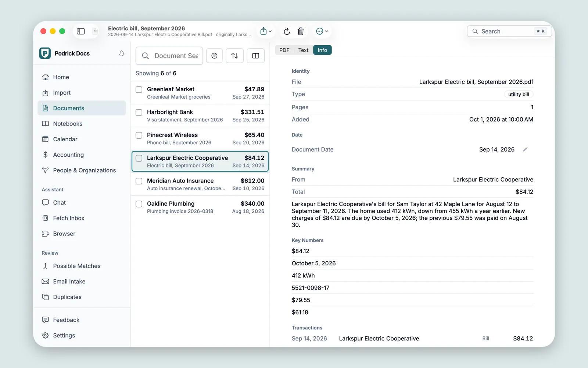Check the Larkspur Electric Cooperative checkbox
Screen dimensions: 588x368
pyautogui.click(x=139, y=158)
